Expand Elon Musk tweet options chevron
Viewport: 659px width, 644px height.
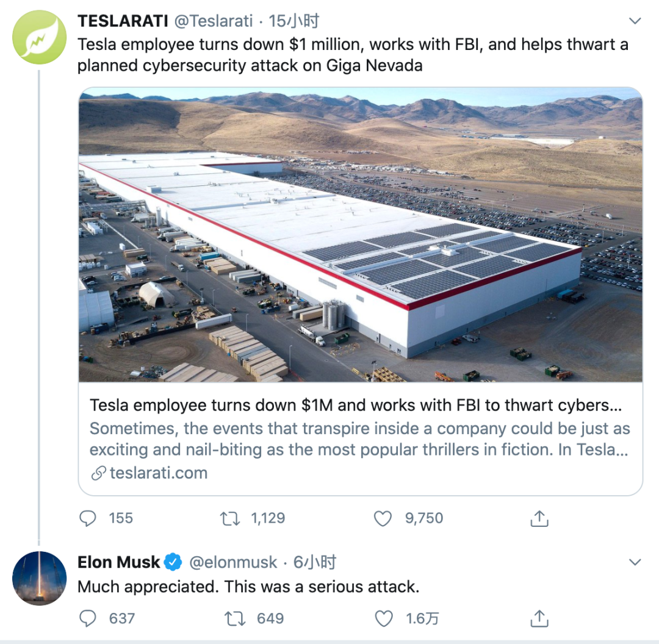(x=635, y=562)
